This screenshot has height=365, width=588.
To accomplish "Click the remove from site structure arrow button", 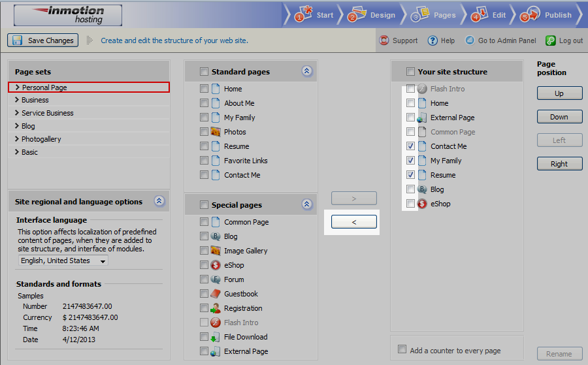I will tap(354, 222).
